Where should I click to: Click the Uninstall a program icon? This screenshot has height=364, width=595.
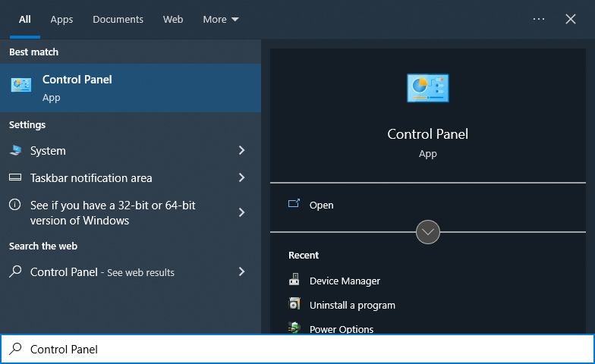click(x=294, y=304)
